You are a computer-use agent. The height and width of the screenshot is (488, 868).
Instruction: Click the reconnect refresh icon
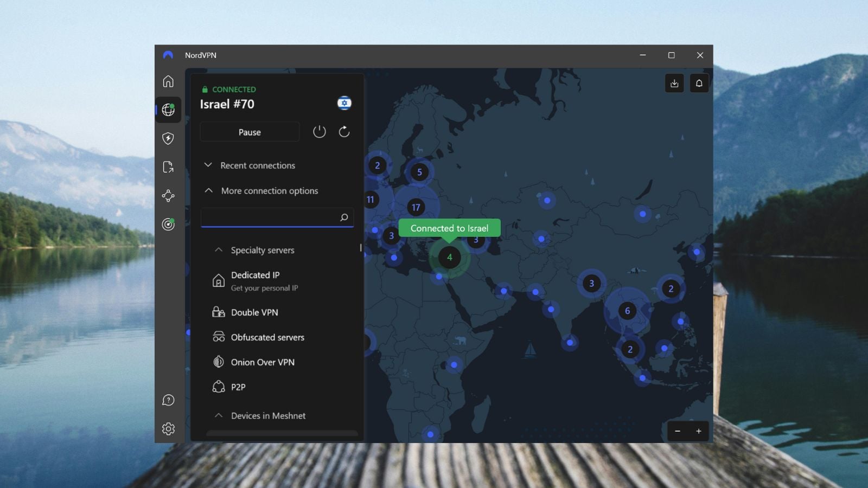344,131
